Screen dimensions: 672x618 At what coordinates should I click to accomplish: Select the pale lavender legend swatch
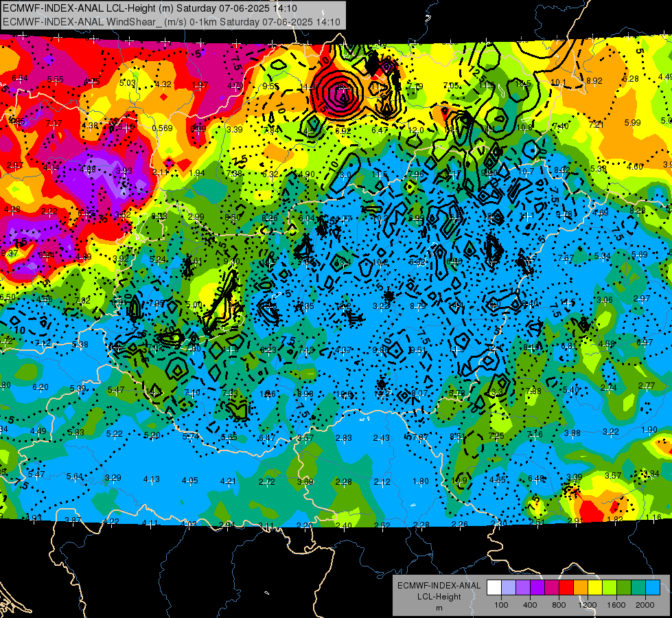[x=509, y=588]
